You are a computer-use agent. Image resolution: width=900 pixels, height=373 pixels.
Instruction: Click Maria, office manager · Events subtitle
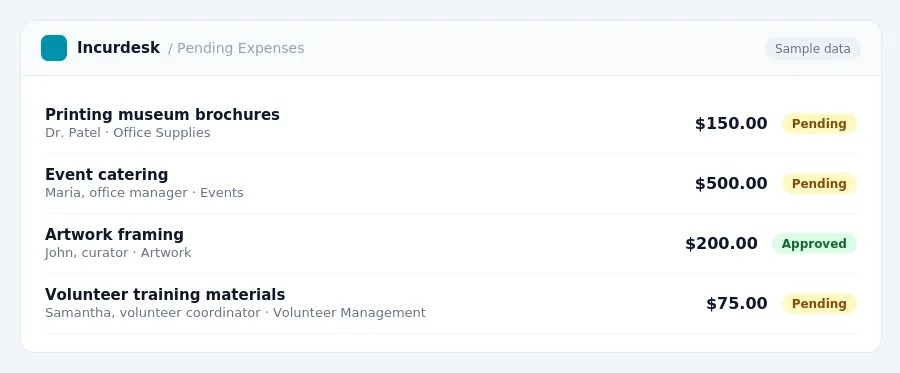coord(144,193)
